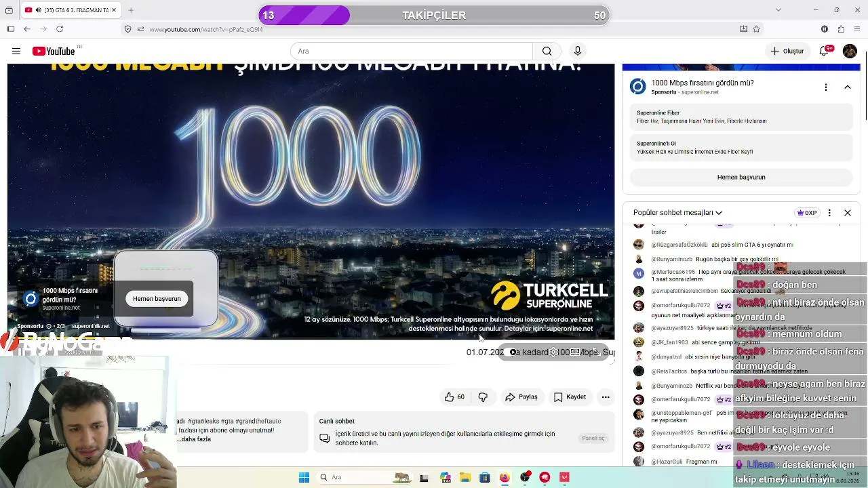Open File Explorer from the taskbar

(465, 477)
